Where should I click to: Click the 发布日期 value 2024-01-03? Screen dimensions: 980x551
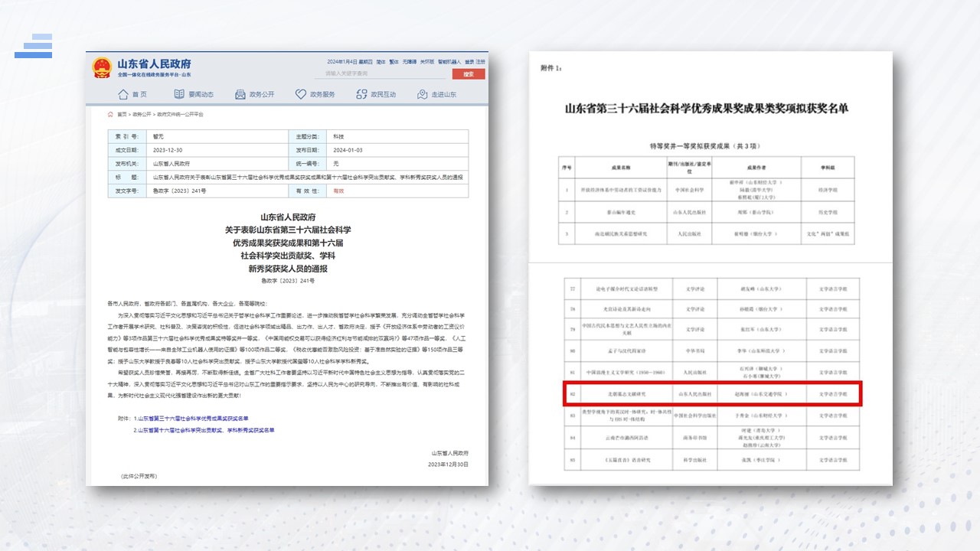(x=348, y=150)
